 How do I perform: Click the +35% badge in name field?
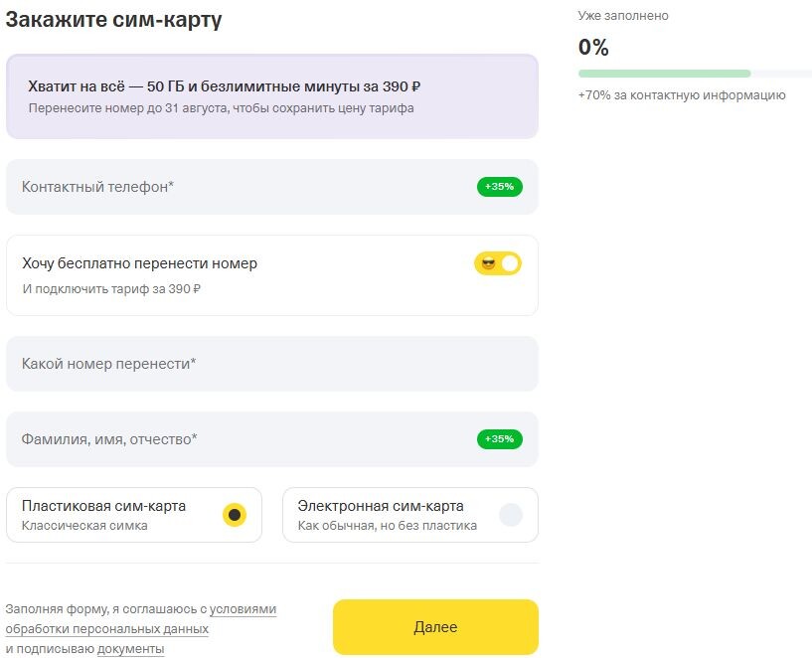pyautogui.click(x=499, y=439)
